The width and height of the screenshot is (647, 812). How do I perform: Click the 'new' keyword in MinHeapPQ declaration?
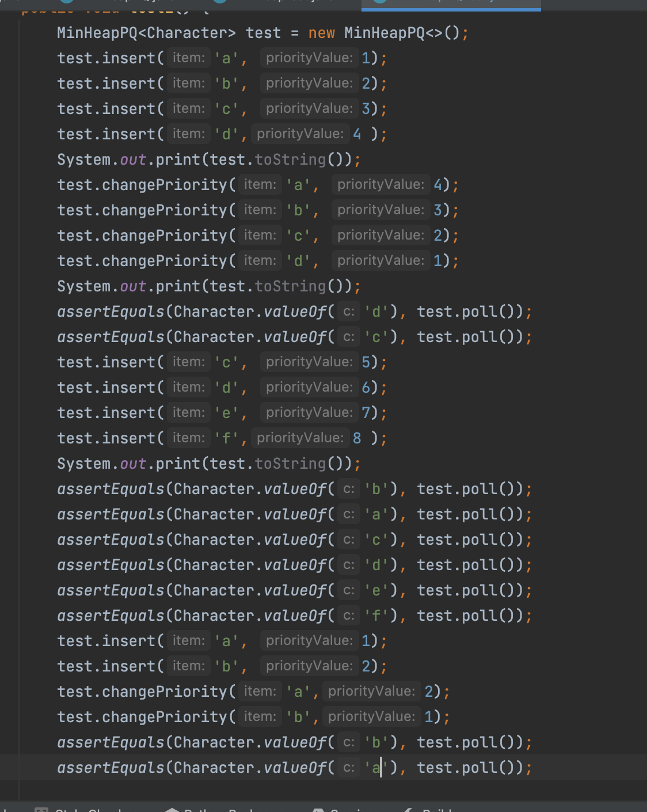click(321, 33)
